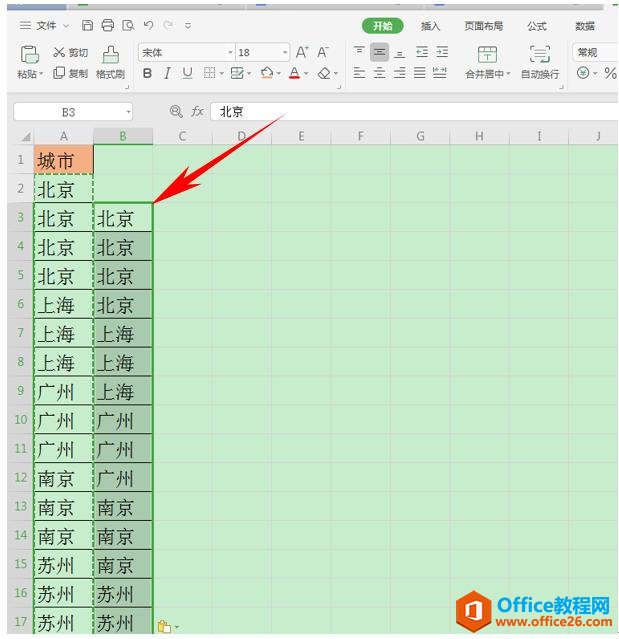
Task: Toggle Underline formatting
Action: coord(187,73)
